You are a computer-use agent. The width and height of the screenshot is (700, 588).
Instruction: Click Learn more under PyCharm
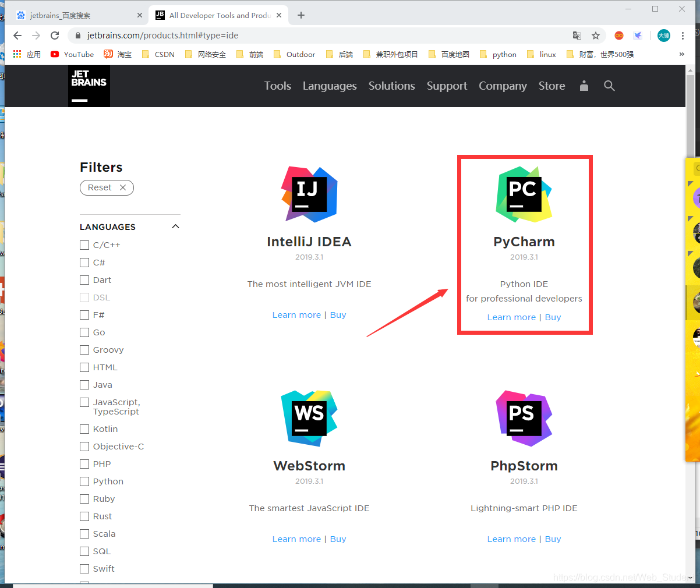(511, 317)
